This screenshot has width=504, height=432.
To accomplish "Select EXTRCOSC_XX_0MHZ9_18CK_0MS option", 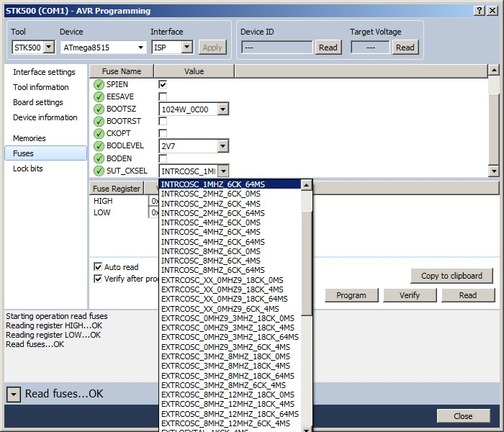I will point(230,280).
